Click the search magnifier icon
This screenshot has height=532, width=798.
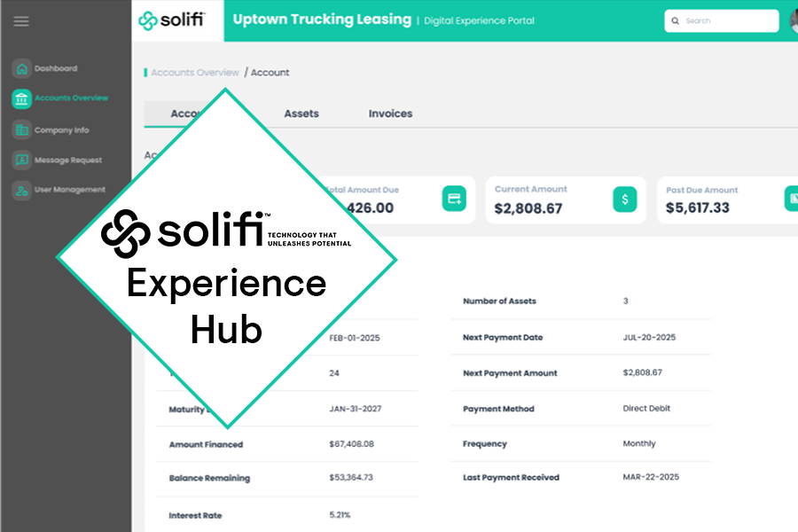click(x=676, y=21)
